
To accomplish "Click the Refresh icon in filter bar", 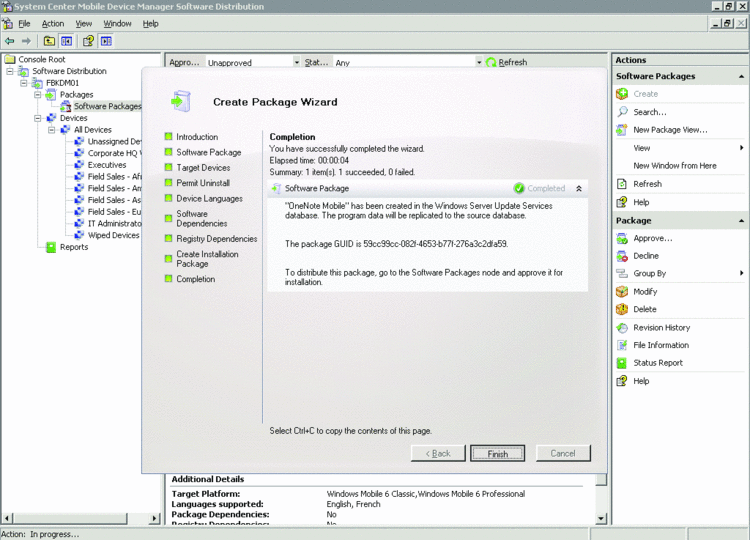I will [x=491, y=62].
